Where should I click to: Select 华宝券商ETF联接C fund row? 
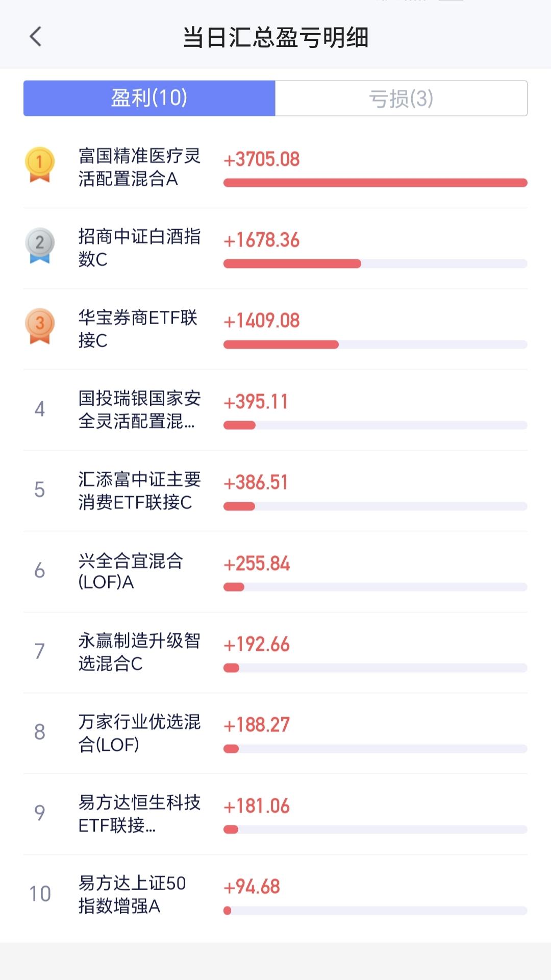click(275, 329)
